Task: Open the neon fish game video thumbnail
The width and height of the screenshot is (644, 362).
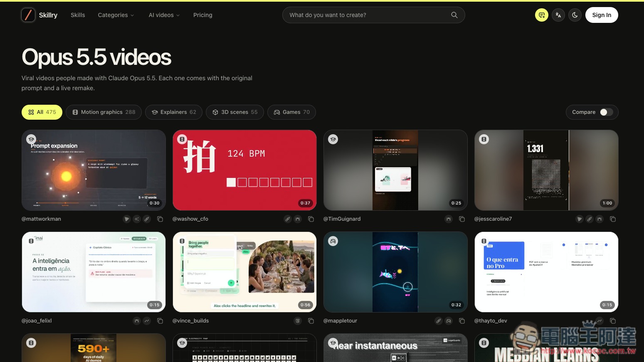Action: 395,272
